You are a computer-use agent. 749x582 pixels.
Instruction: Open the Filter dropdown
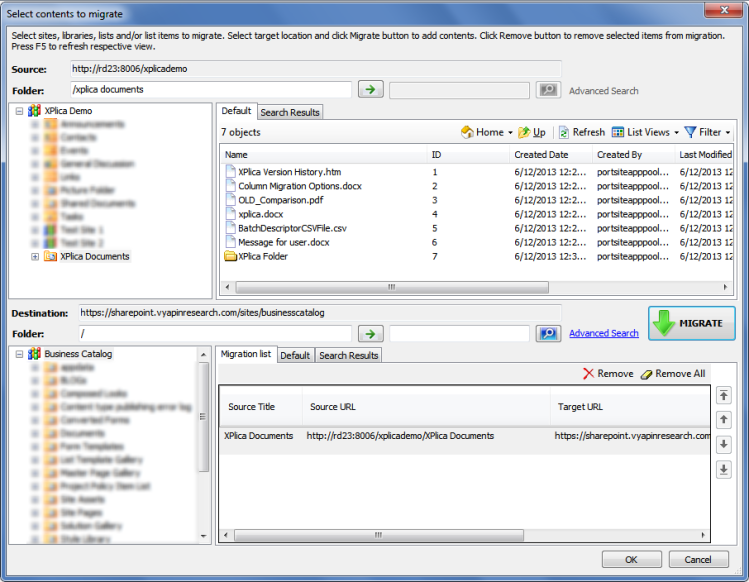(707, 132)
